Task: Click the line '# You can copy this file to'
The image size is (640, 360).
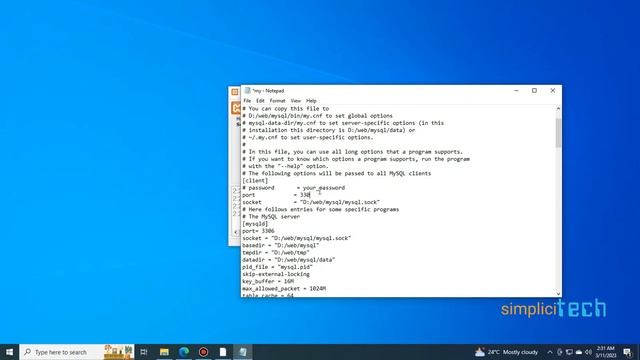Action: [286, 109]
